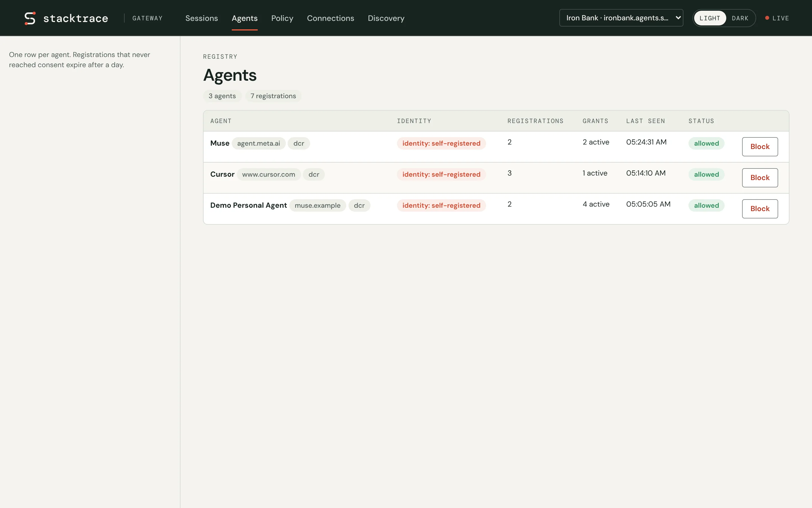Open the Connections tab
Screen dimensions: 812x508
tap(330, 18)
